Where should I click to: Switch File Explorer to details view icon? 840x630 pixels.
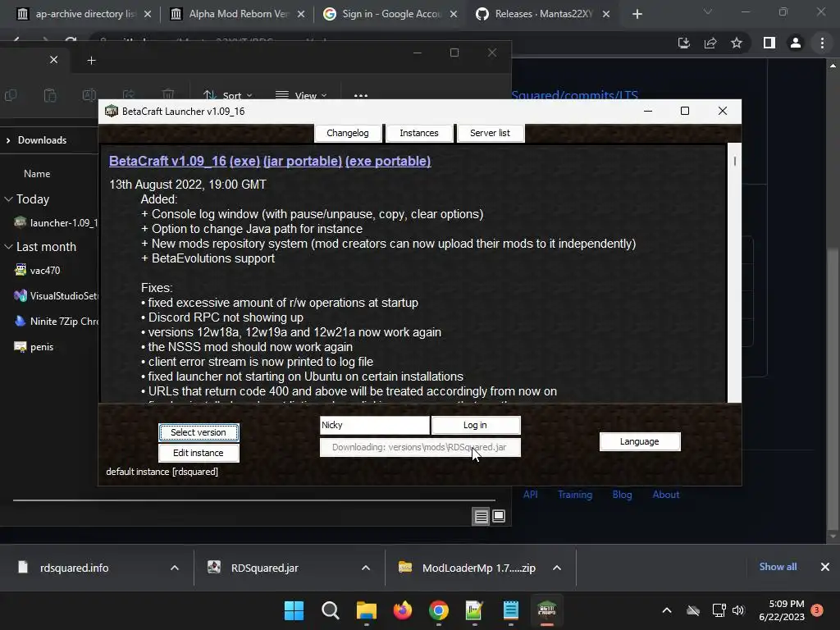[481, 516]
